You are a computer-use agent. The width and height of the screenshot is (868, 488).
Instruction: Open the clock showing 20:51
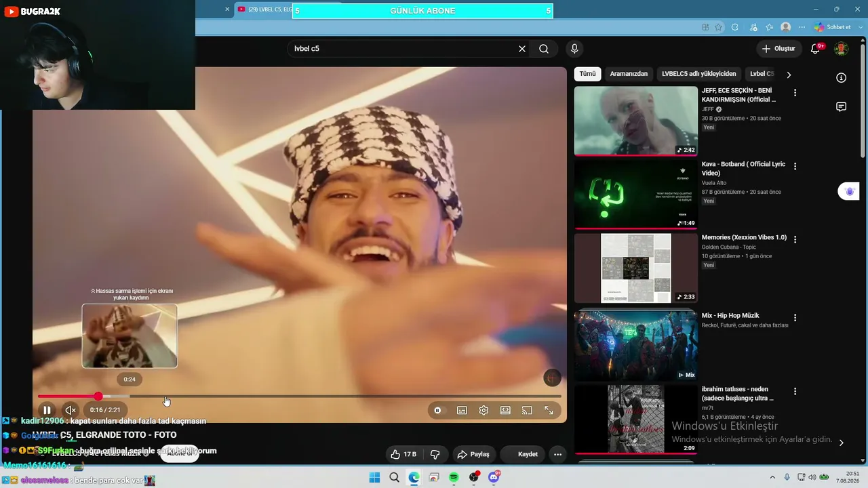pyautogui.click(x=848, y=477)
